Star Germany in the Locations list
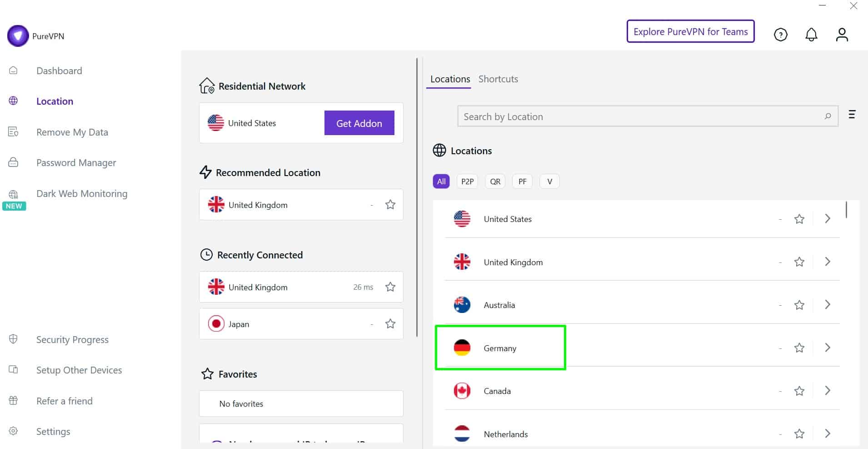Viewport: 868px width, 449px height. coord(799,348)
